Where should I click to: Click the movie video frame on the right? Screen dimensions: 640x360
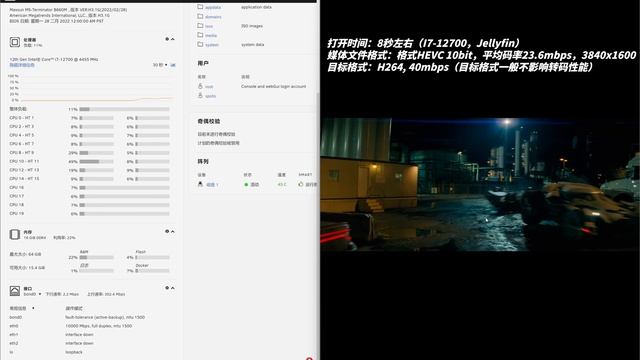point(480,184)
